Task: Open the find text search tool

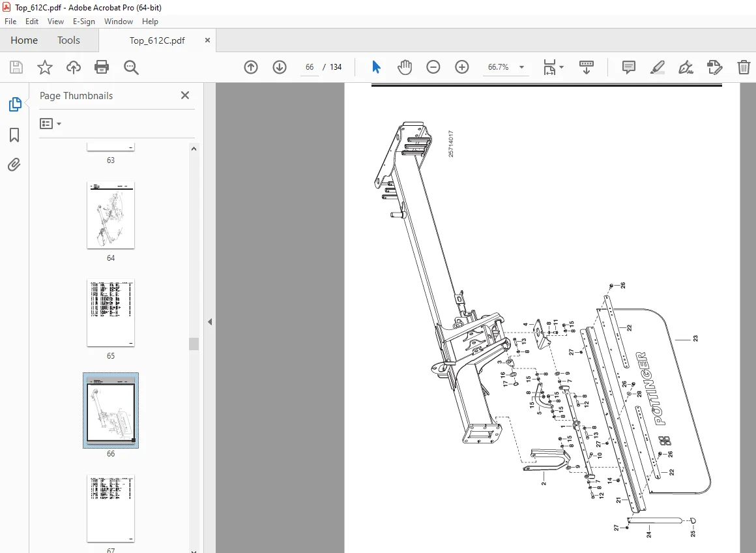Action: pos(130,67)
